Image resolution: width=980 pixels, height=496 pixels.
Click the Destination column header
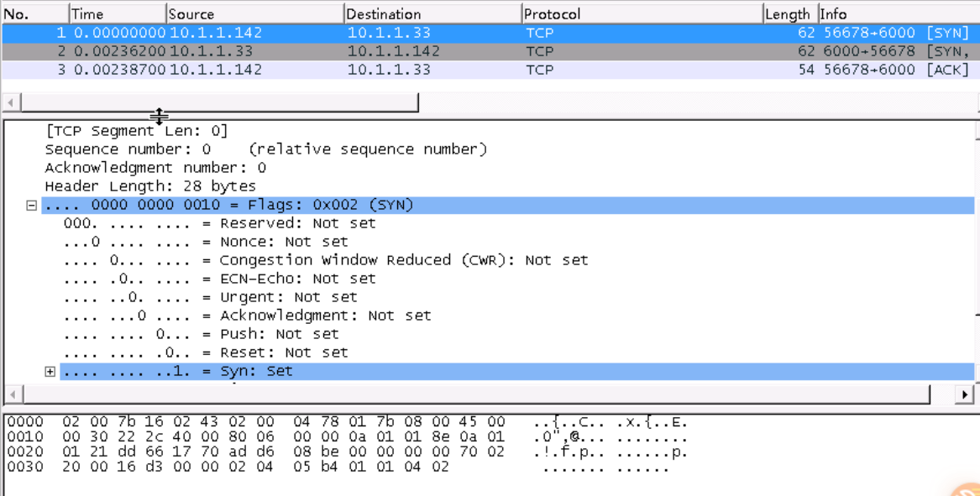point(432,13)
